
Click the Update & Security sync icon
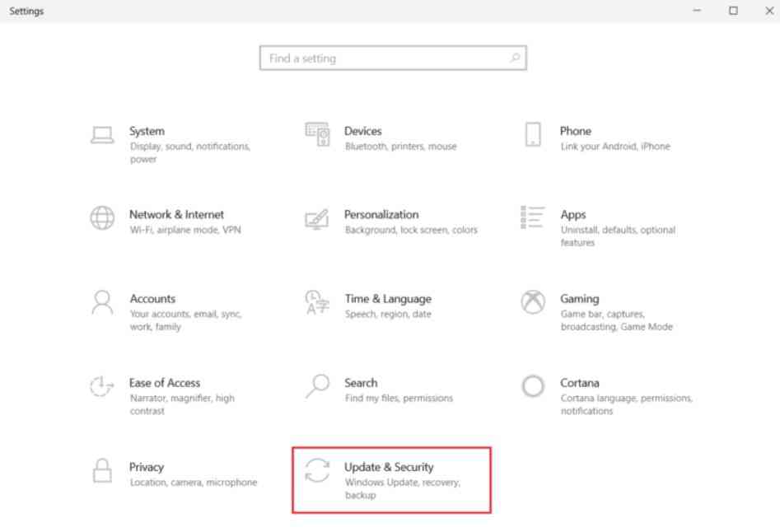click(317, 471)
